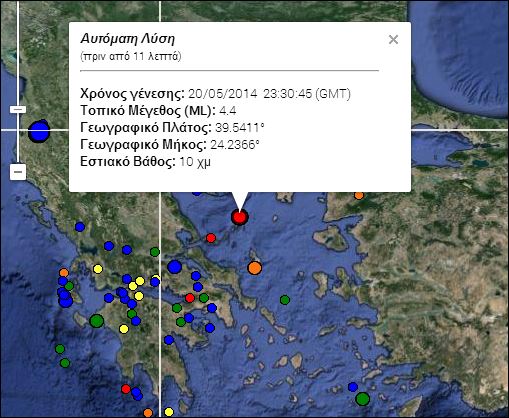This screenshot has width=509, height=418.
Task: Click the orange marker above the western blue cluster
Action: tap(64, 273)
